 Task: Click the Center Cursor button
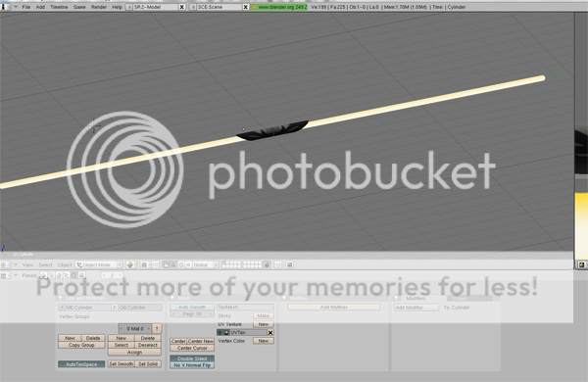pyautogui.click(x=192, y=348)
